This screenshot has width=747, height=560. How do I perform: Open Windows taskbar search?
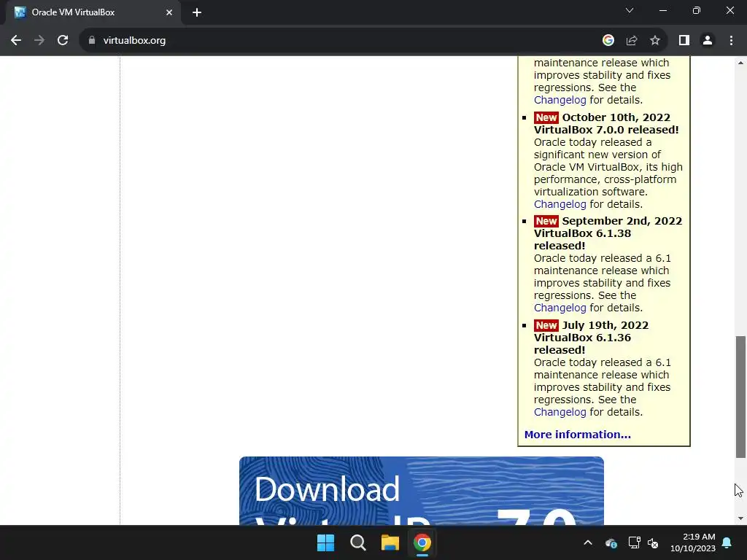click(x=357, y=542)
